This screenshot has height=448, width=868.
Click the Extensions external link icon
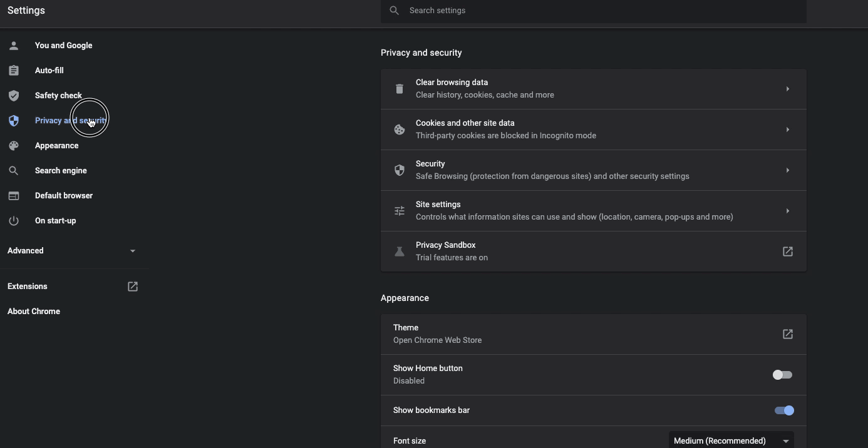tap(133, 287)
